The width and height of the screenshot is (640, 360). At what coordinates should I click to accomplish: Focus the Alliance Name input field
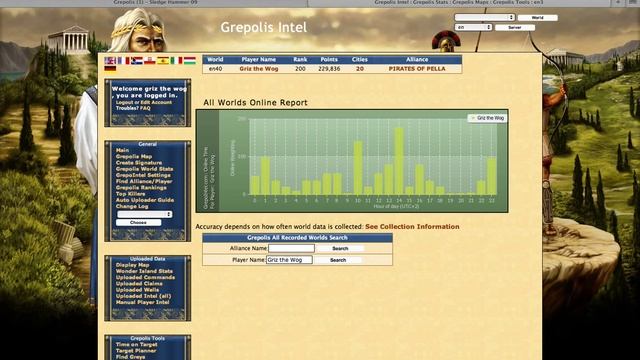[x=291, y=248]
